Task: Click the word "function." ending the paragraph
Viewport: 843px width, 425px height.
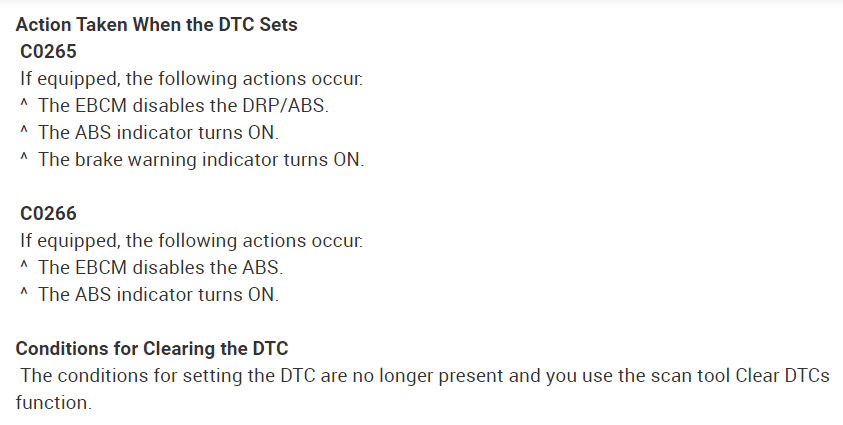Action: pyautogui.click(x=53, y=402)
